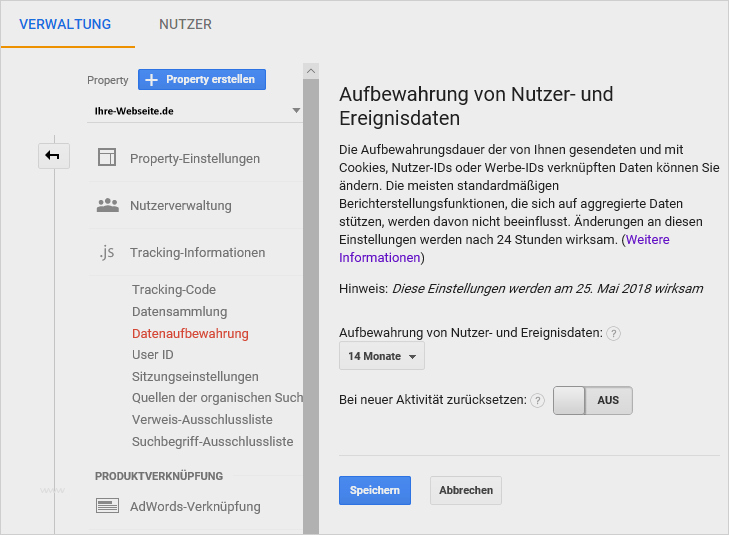Select the Verwaltung tab
Viewport: 729px width, 535px height.
pos(65,24)
